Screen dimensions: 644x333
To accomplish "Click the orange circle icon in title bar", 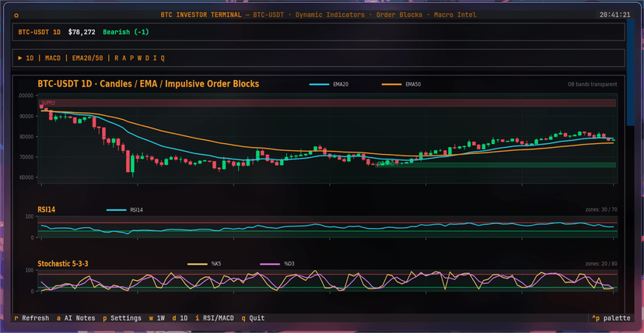I will 16,16.
